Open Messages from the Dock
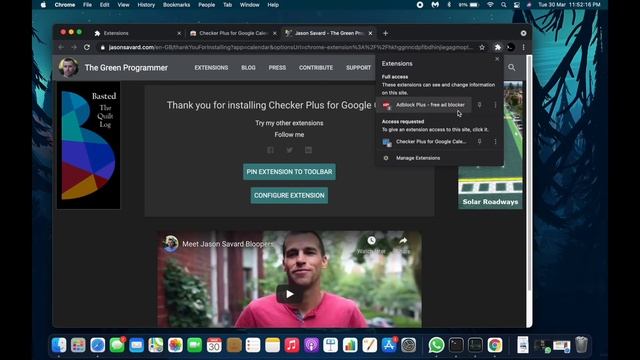 tap(117, 345)
